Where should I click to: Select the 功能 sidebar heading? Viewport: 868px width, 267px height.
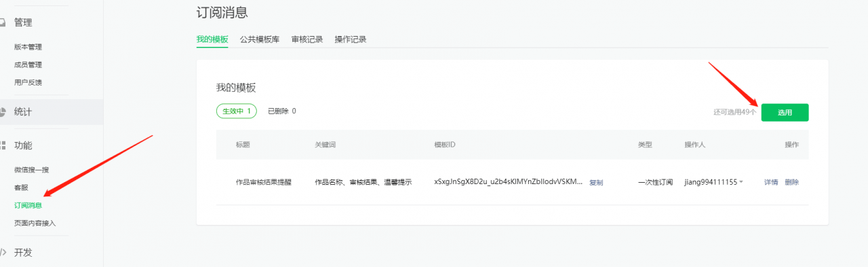pyautogui.click(x=23, y=145)
